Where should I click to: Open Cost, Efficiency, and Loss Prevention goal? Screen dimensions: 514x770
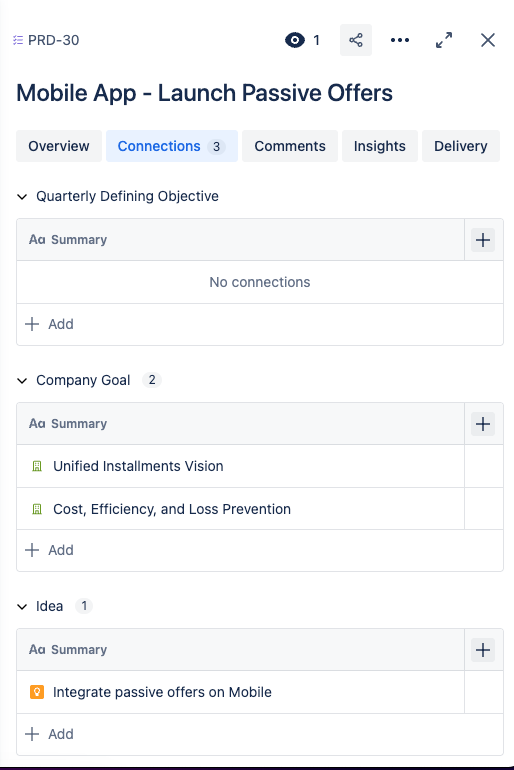pos(172,509)
